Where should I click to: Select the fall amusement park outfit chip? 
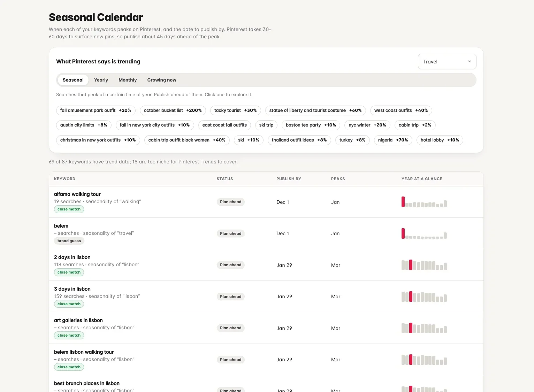[x=96, y=110]
